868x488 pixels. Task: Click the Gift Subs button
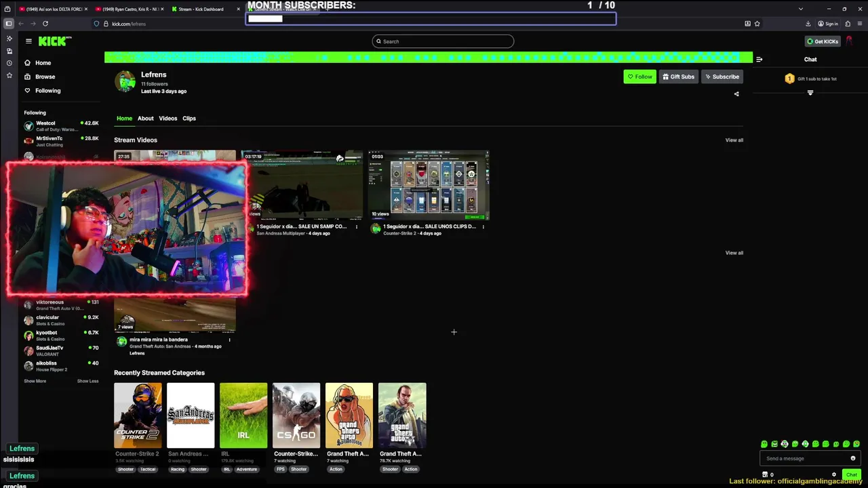pyautogui.click(x=678, y=77)
